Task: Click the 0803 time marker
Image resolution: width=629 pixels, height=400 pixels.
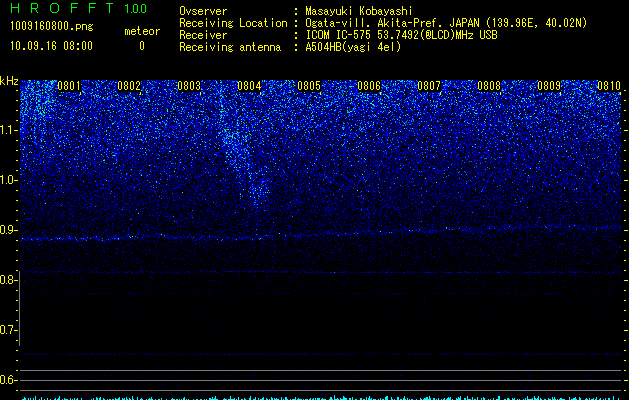Action: pos(189,86)
